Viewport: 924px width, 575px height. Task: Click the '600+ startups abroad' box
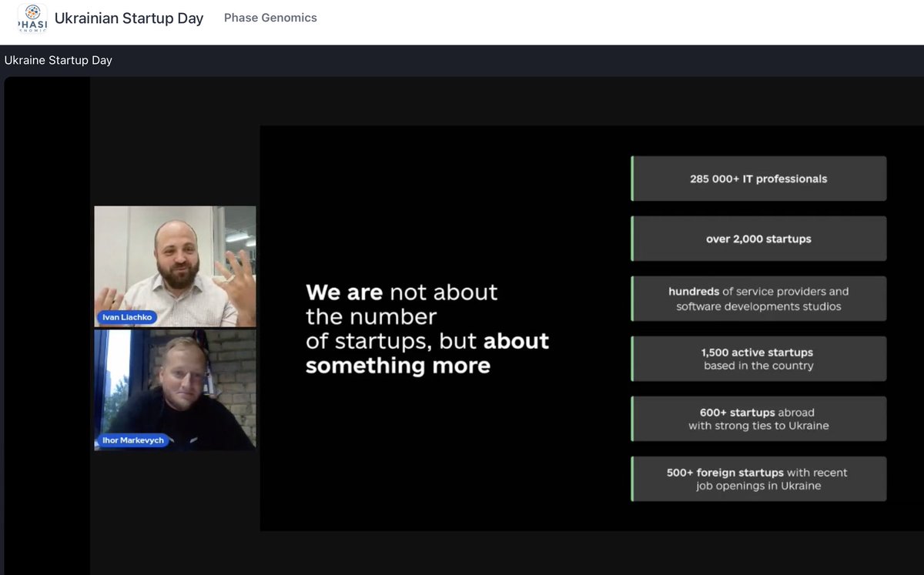pyautogui.click(x=758, y=419)
